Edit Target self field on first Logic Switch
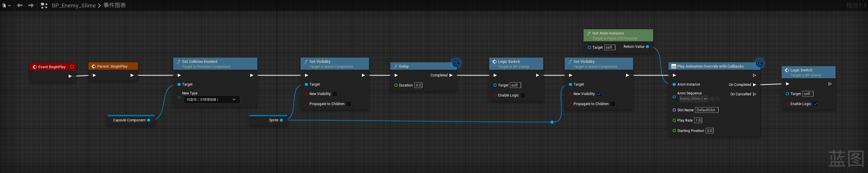Viewport: 868px width, 173px height. click(515, 85)
